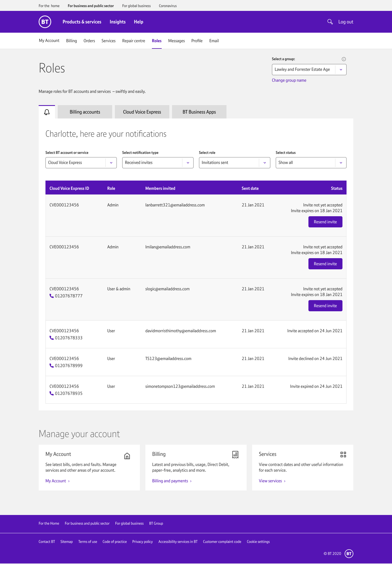Click the phone icon next to 01207678777

pos(51,296)
